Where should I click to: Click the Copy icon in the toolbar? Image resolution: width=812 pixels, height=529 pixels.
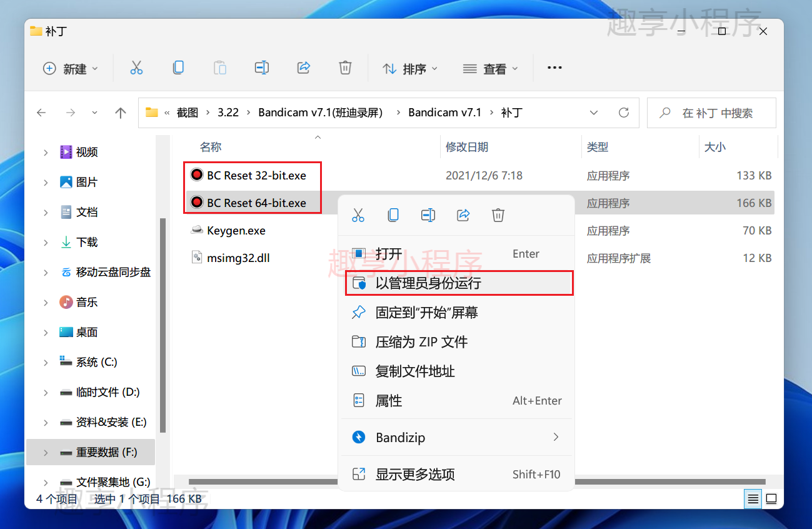coord(178,68)
